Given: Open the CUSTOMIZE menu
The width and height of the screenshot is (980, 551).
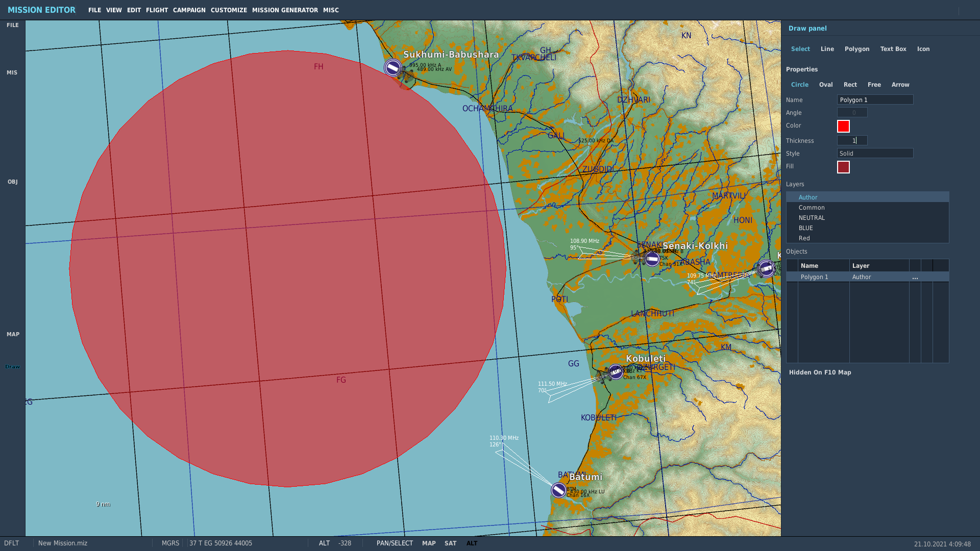Looking at the screenshot, I should [229, 10].
